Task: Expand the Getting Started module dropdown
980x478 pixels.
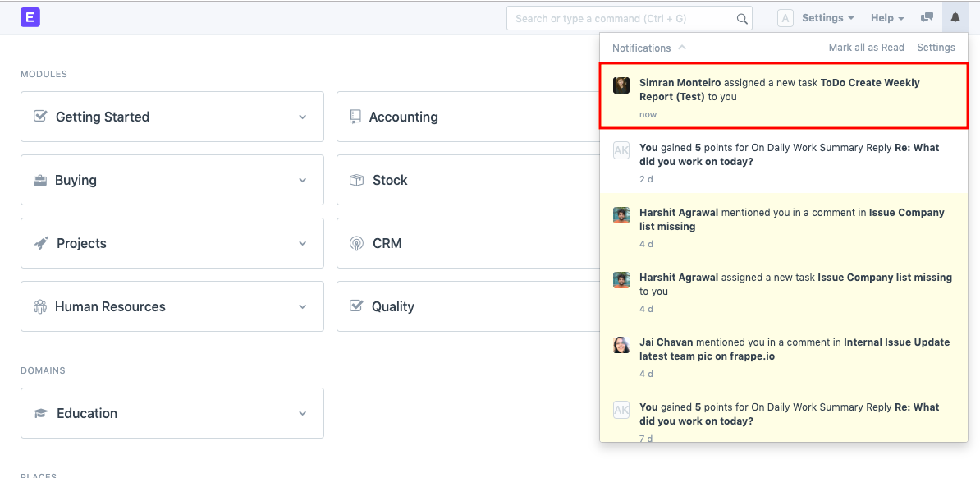Action: (304, 116)
